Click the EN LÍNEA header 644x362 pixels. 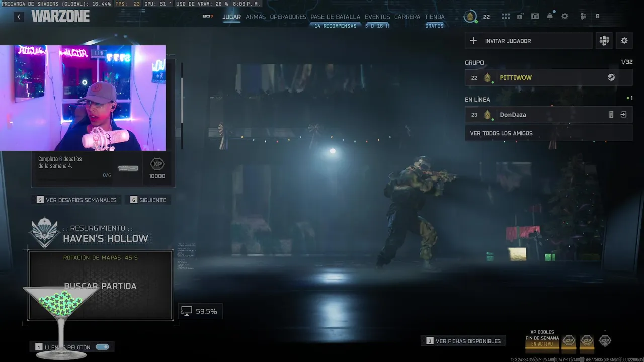click(x=477, y=99)
